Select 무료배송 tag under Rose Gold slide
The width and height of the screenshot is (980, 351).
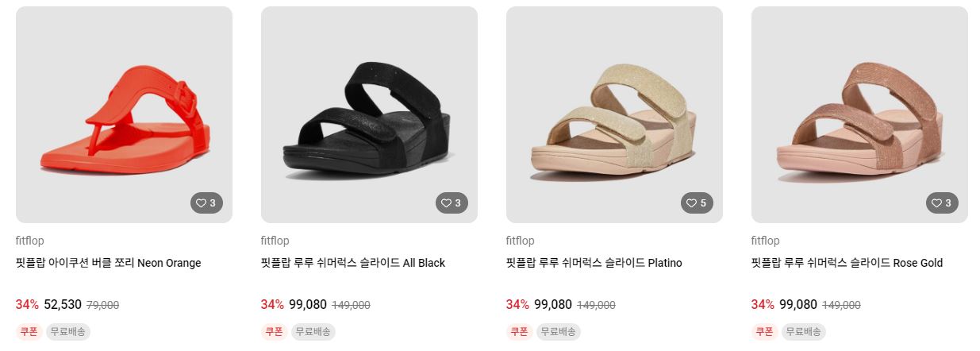804,331
